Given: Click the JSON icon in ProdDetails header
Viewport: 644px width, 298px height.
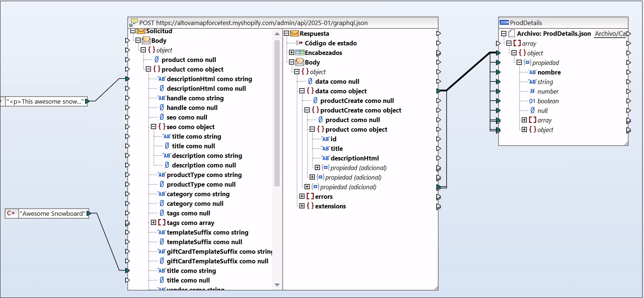Looking at the screenshot, I should pyautogui.click(x=504, y=22).
